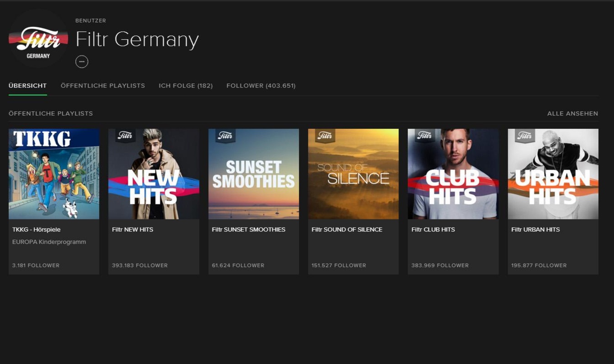Screen dimensions: 614x364
Task: Open the Urban Hits playlist cover
Action: tap(553, 174)
